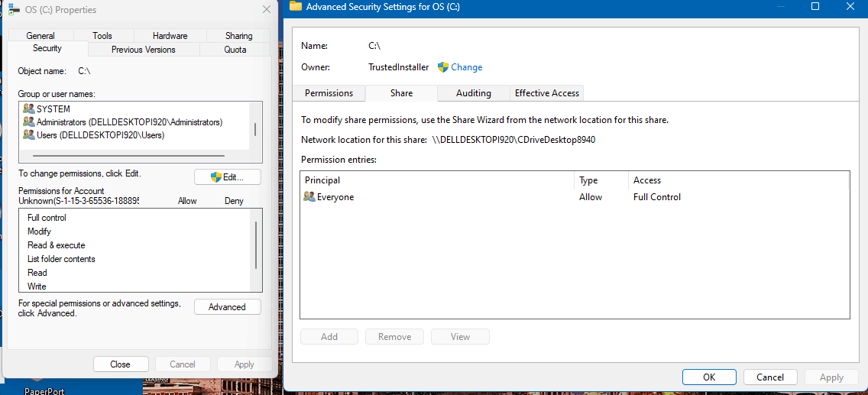Click OK in Advanced Security Settings
Image resolution: width=868 pixels, height=395 pixels.
coord(709,377)
